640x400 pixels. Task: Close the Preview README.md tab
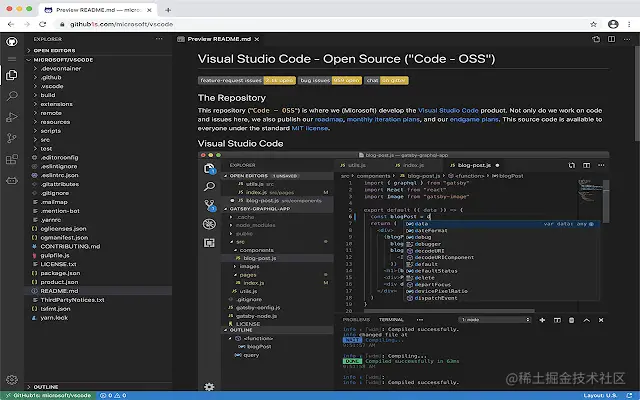[257, 39]
